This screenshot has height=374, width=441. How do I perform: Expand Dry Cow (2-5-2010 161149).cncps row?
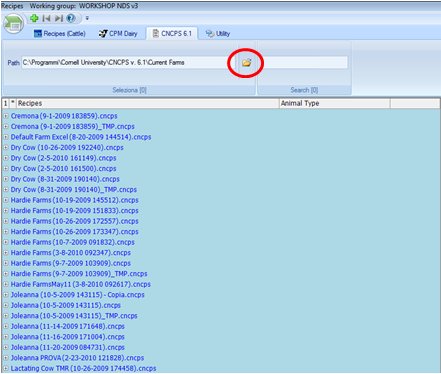coord(6,158)
